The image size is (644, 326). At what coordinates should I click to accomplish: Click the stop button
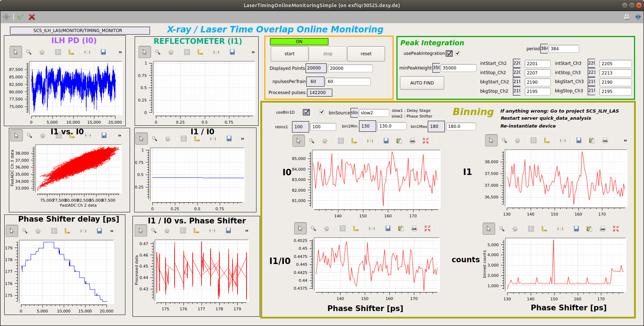point(328,54)
